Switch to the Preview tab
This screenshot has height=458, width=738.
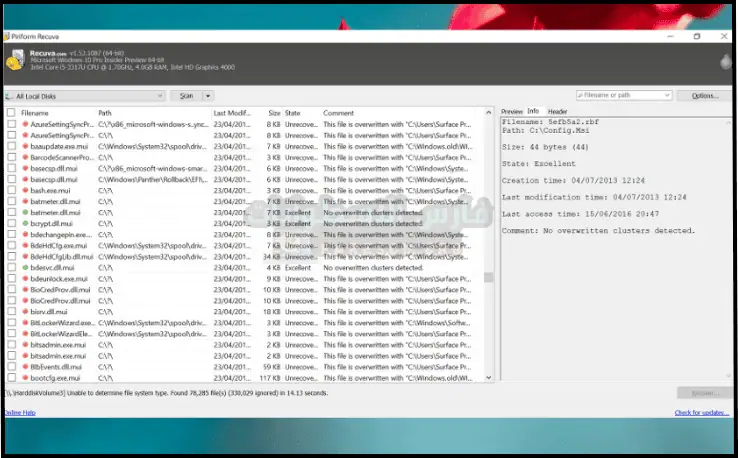coord(511,111)
